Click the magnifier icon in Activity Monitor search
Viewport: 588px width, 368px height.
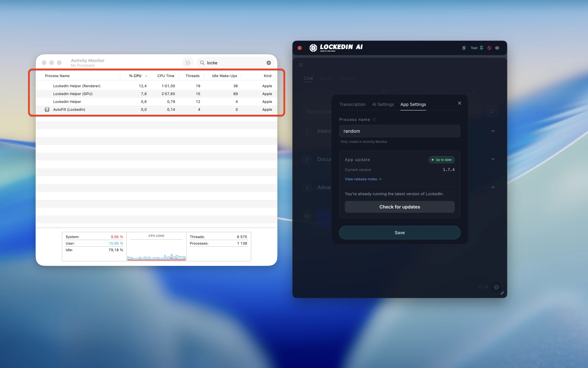tap(202, 63)
